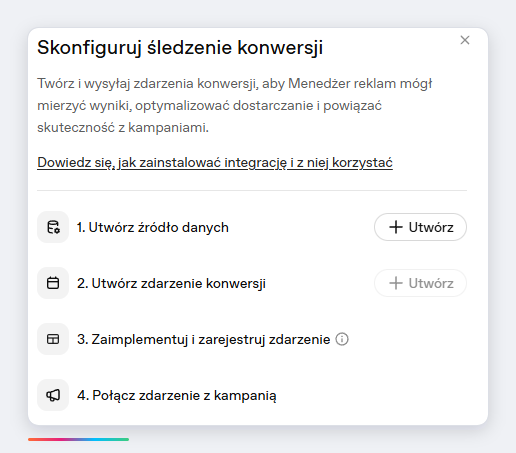Select '2. Utwórz zdarzenie konwersji' step text
The image size is (516, 453).
pos(171,283)
